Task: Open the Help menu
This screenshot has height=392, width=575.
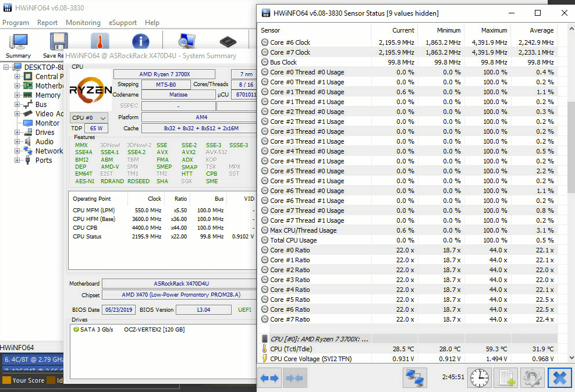Action: (152, 23)
